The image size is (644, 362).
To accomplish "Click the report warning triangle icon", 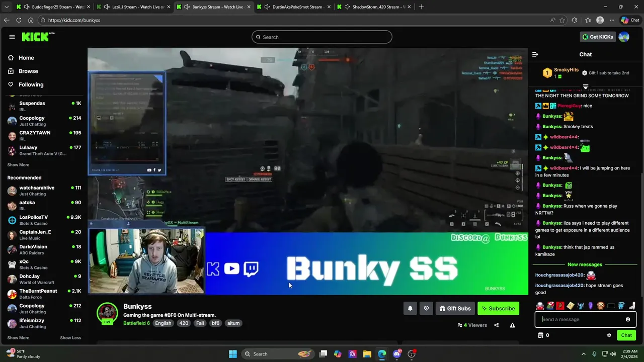I will click(512, 325).
